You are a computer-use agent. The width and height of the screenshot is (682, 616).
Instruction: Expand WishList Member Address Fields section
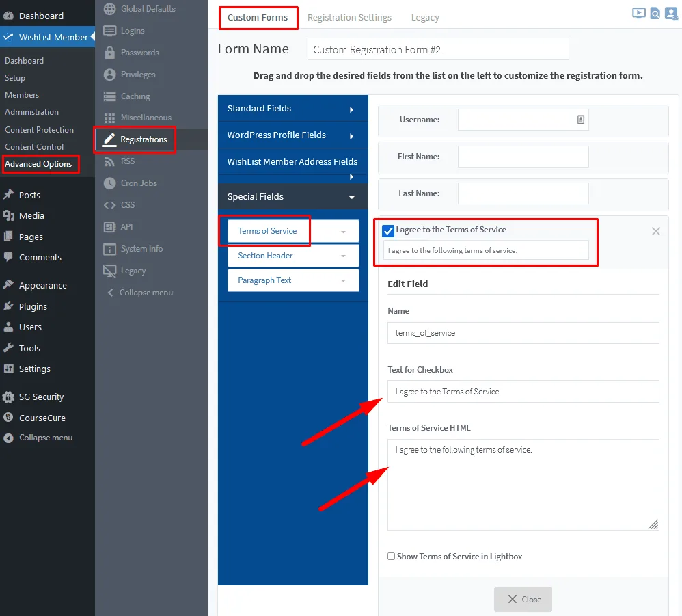[292, 166]
